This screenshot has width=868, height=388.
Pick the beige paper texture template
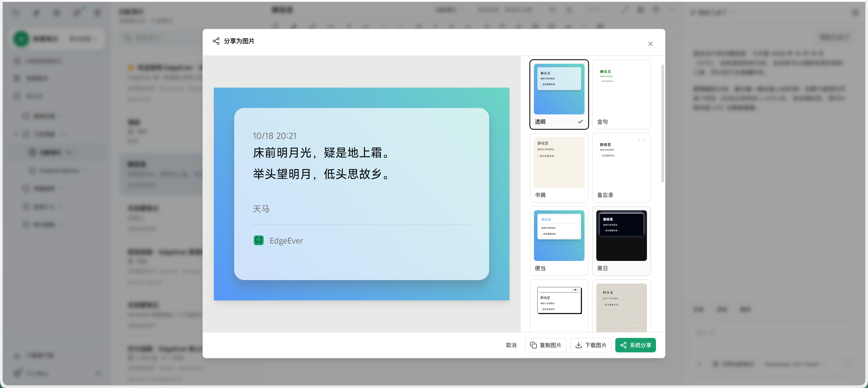click(x=621, y=306)
